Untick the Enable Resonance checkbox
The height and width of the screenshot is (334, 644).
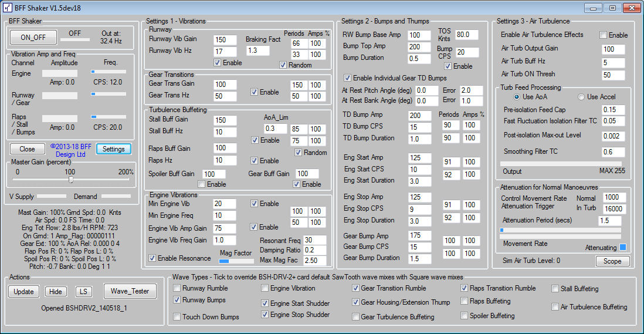[x=152, y=258]
